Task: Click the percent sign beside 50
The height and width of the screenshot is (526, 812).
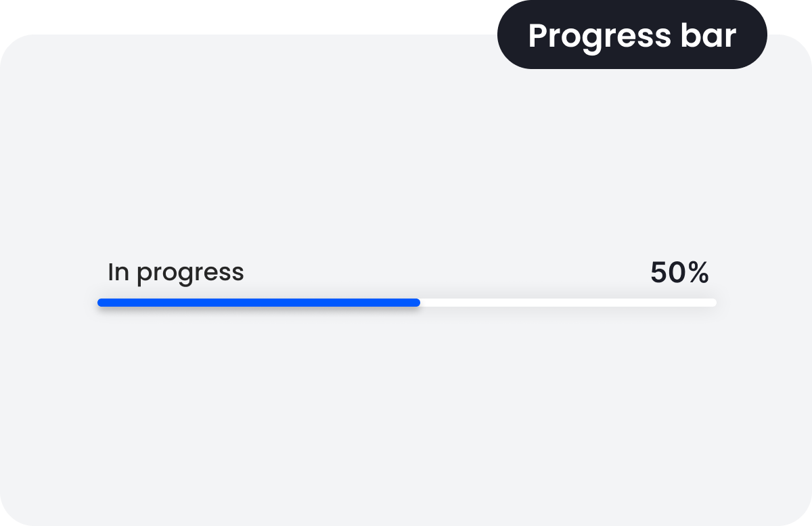Action: point(699,273)
